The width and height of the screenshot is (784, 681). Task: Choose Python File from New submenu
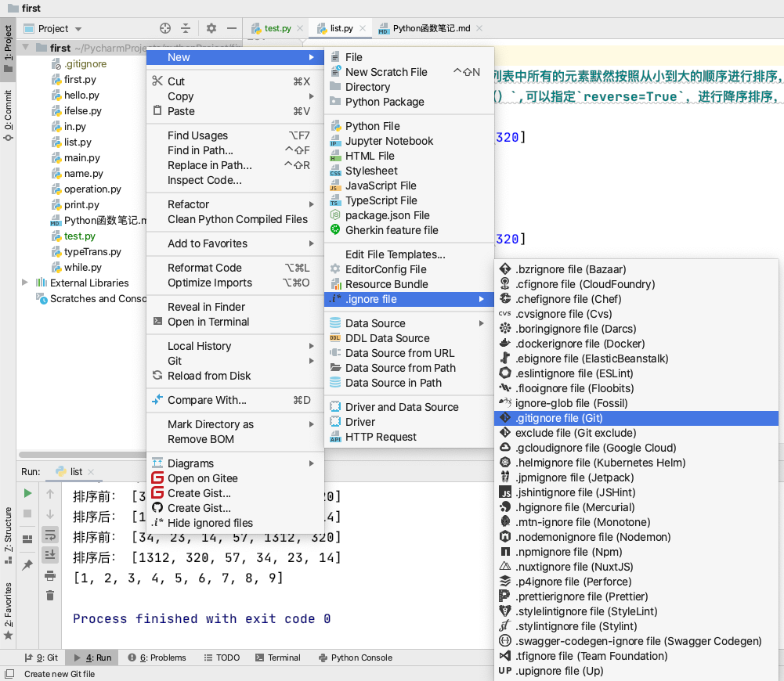409,126
